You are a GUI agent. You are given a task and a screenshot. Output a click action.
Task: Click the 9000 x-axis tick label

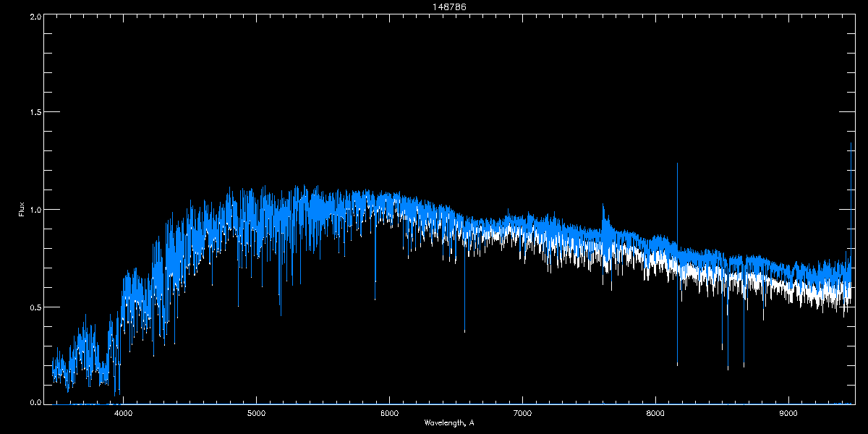[788, 414]
